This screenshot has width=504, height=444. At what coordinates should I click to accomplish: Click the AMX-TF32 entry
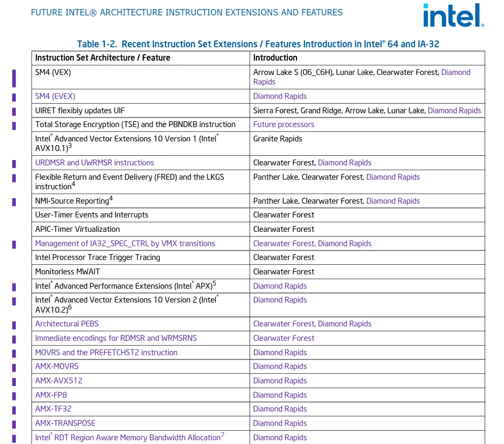[x=53, y=409]
